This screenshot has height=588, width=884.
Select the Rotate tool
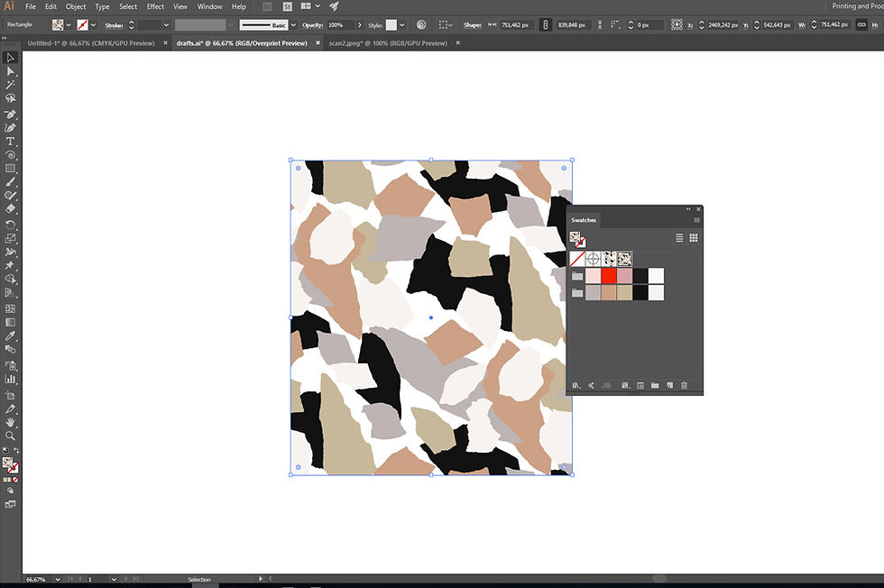(x=10, y=225)
